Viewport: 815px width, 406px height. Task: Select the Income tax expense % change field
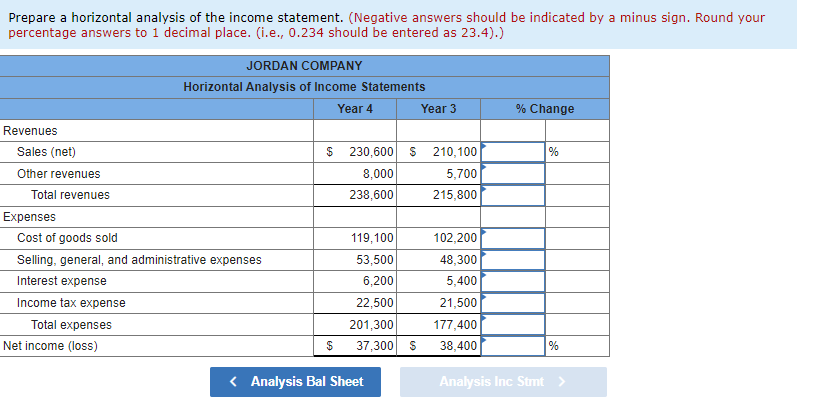tap(513, 303)
